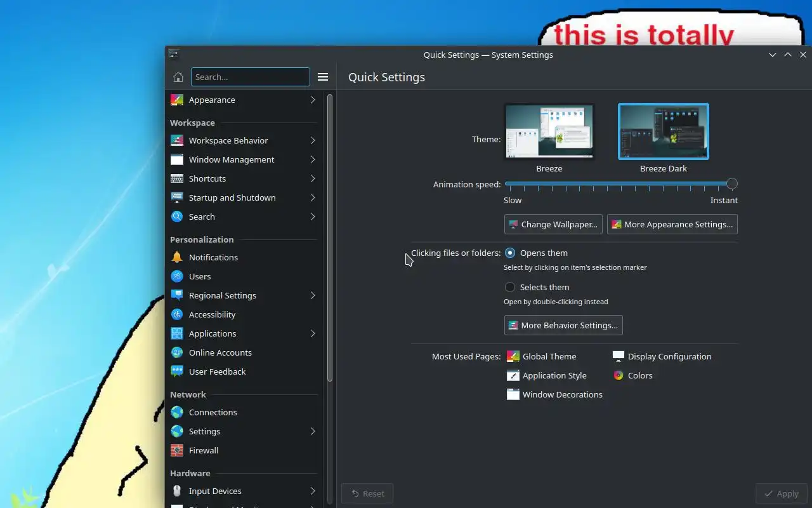Click the Notifications bell icon

[x=177, y=257]
